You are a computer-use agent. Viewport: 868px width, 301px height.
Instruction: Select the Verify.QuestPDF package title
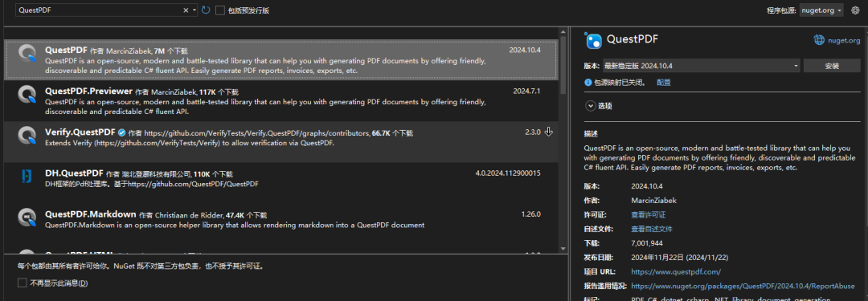80,132
